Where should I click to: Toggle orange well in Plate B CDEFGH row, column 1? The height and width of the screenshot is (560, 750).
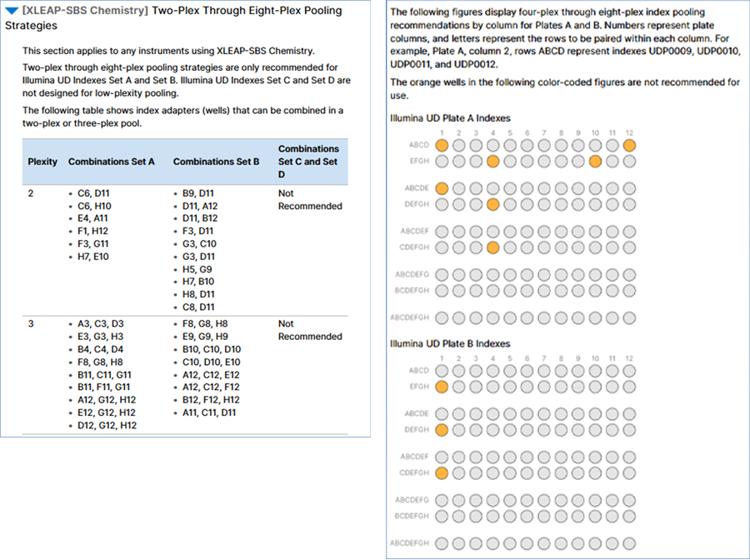pos(442,473)
